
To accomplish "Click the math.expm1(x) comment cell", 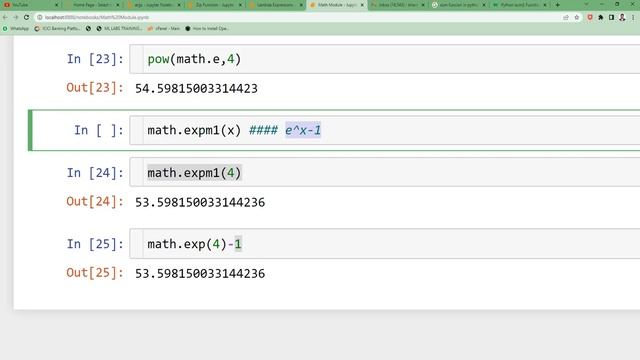I will pyautogui.click(x=384, y=130).
